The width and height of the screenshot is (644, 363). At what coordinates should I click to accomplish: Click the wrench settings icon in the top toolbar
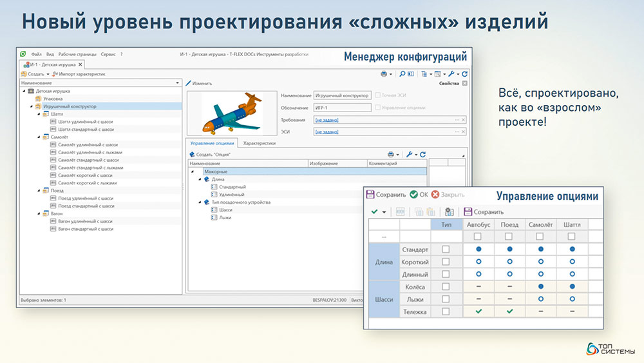pos(451,74)
